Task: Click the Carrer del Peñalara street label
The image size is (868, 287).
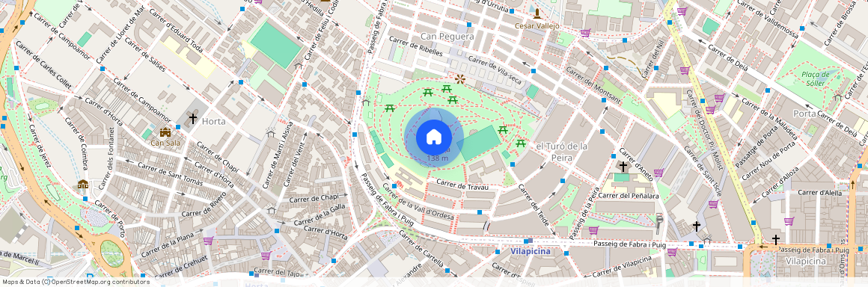Action: (x=628, y=195)
